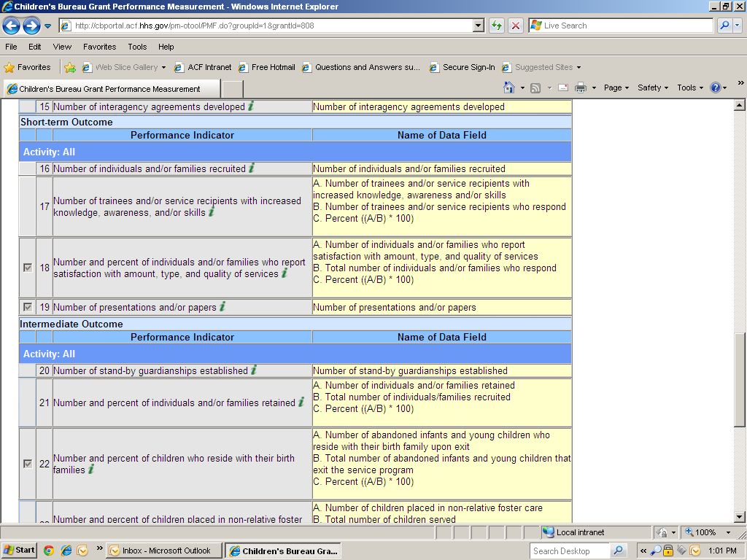Toggle checkbox for indicator 18 satisfaction row
Viewport: 747px width, 560px height.
tap(28, 268)
